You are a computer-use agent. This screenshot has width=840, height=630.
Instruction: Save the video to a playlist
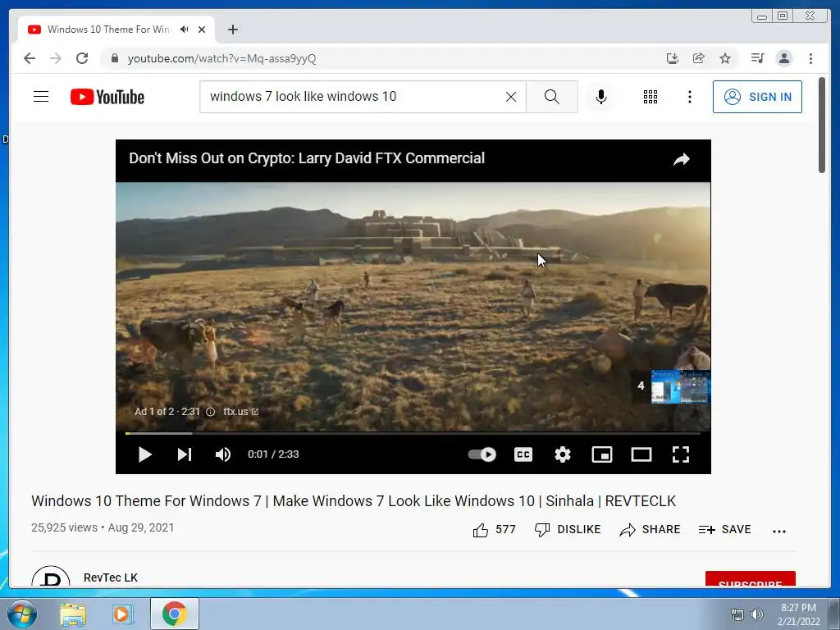click(x=725, y=530)
